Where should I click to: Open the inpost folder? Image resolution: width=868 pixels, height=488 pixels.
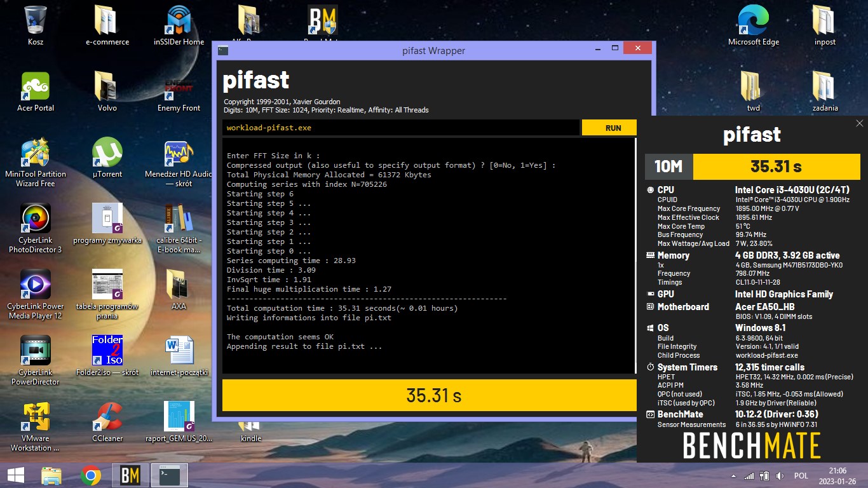coord(825,26)
